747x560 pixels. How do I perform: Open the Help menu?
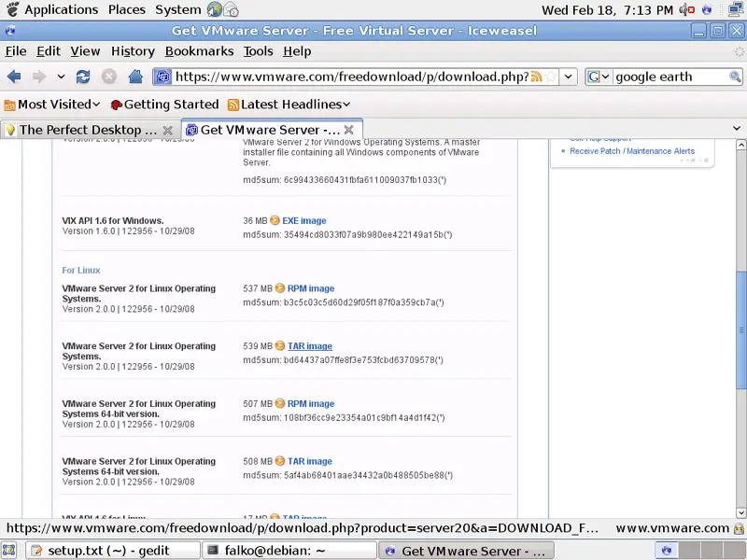[297, 51]
